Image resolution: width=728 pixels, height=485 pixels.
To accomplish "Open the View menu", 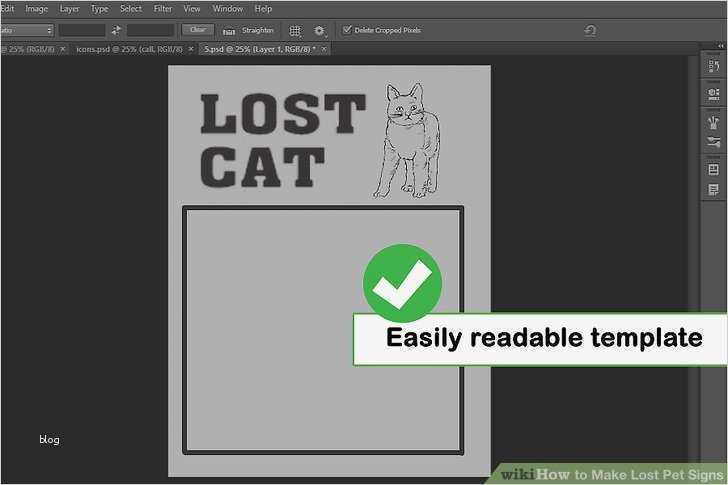I will coord(192,8).
